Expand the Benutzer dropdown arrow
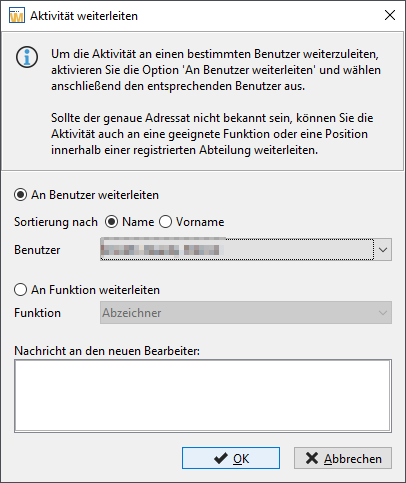The image size is (406, 483). [383, 249]
